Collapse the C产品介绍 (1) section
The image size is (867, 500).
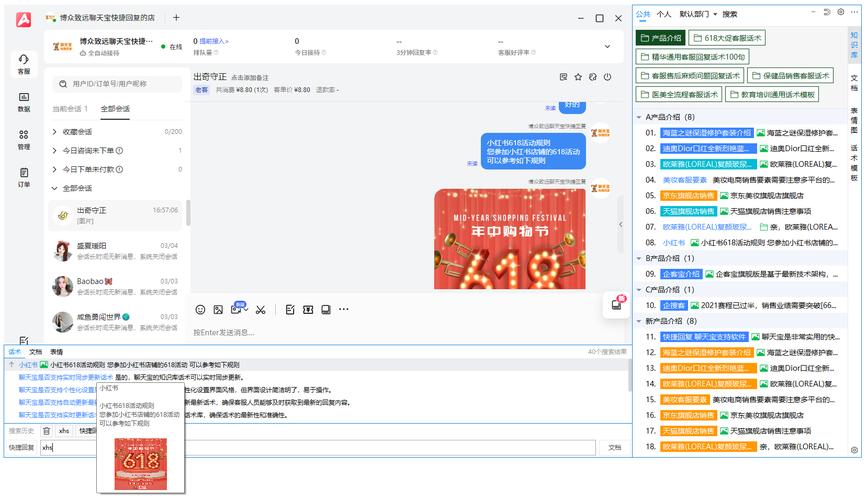click(639, 290)
